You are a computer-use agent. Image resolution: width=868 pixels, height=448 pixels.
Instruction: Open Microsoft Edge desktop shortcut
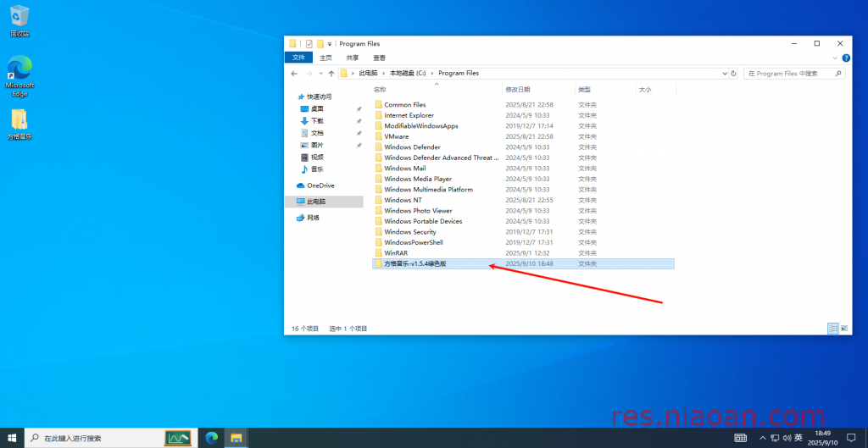[x=19, y=75]
